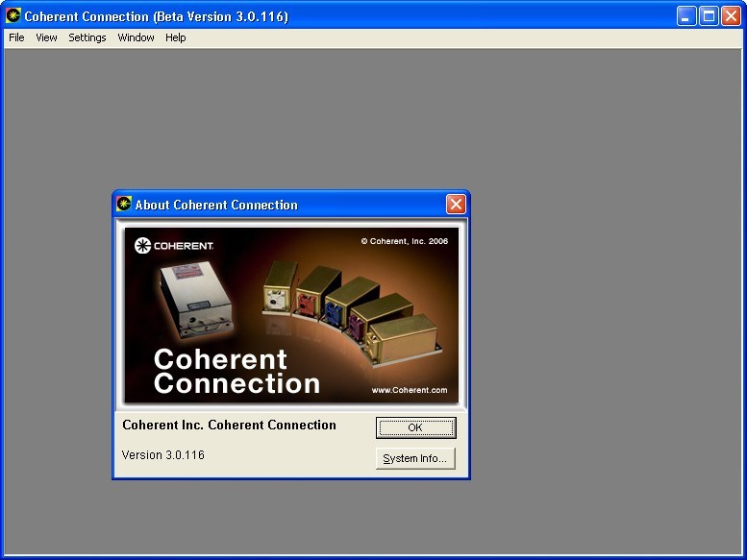
Task: Close the Coherent Connection main window
Action: tap(731, 16)
